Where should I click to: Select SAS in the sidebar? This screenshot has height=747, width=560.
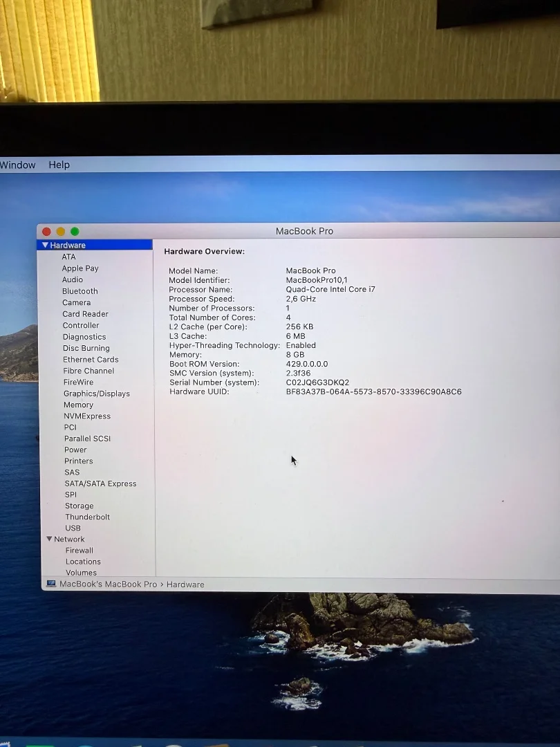pyautogui.click(x=72, y=472)
